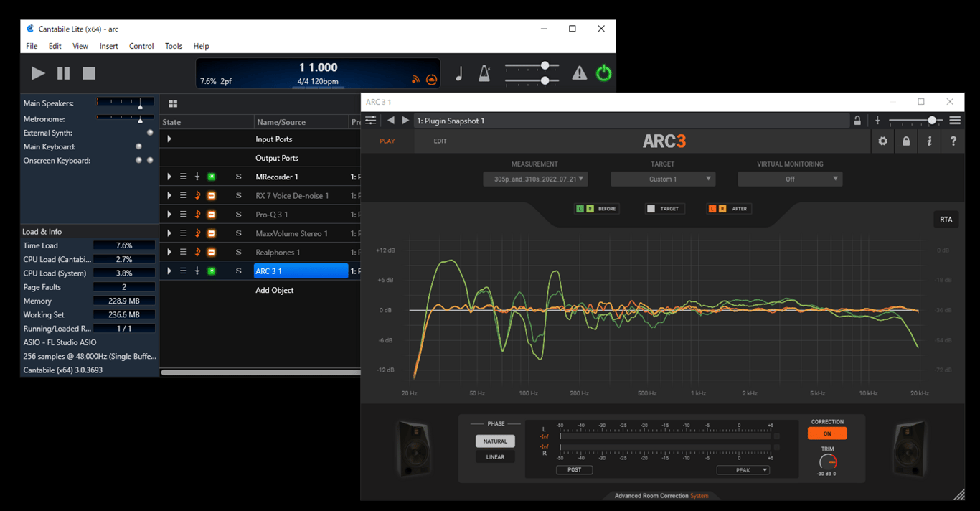Open the Help menu in Cantabile

tap(202, 46)
